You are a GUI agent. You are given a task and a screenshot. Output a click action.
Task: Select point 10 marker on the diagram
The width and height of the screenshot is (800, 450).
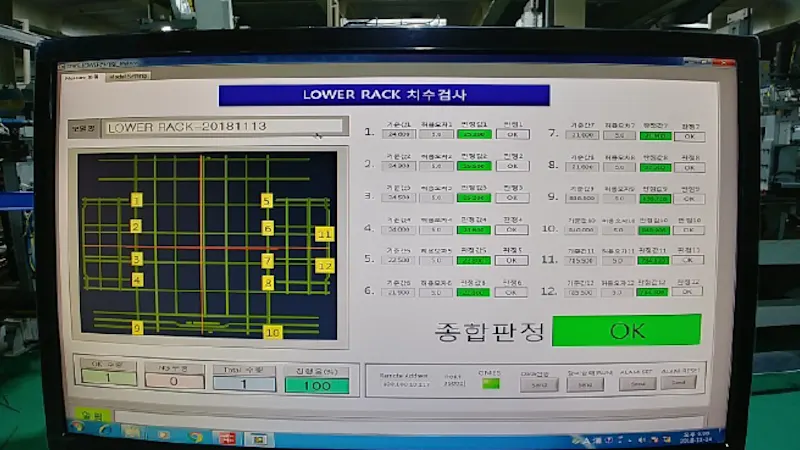coord(272,331)
